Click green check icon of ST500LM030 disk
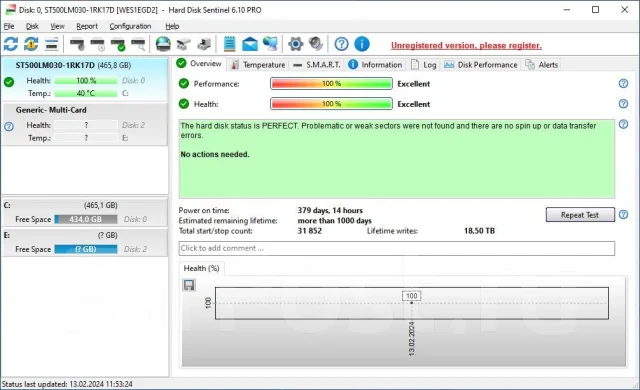The height and width of the screenshot is (390, 640). 9,82
